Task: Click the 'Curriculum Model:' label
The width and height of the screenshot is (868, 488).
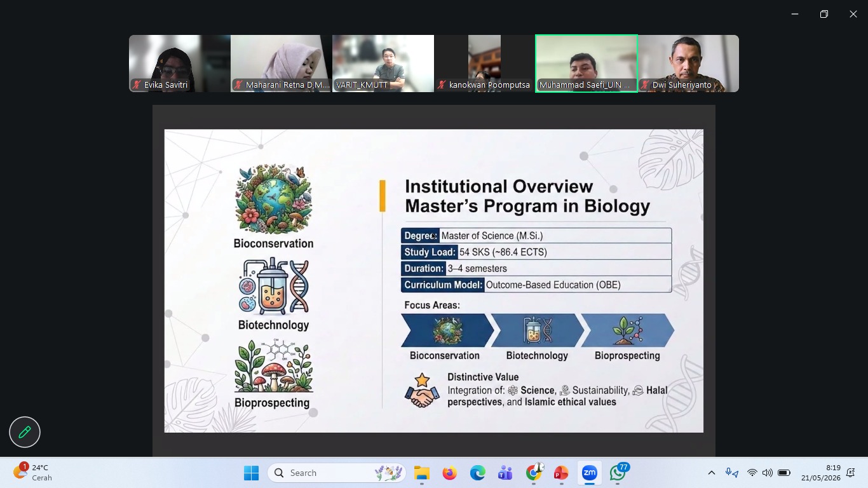Action: point(443,285)
